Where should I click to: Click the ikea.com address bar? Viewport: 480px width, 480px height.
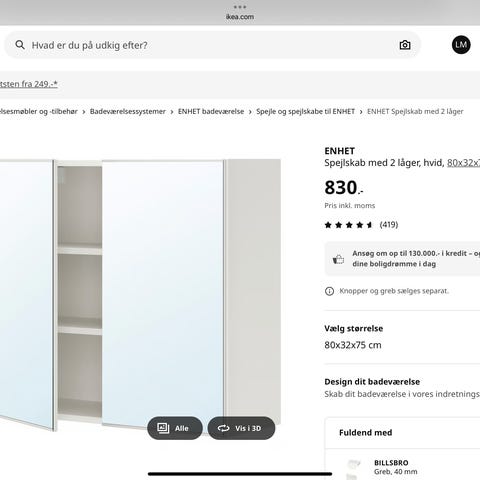tap(240, 17)
